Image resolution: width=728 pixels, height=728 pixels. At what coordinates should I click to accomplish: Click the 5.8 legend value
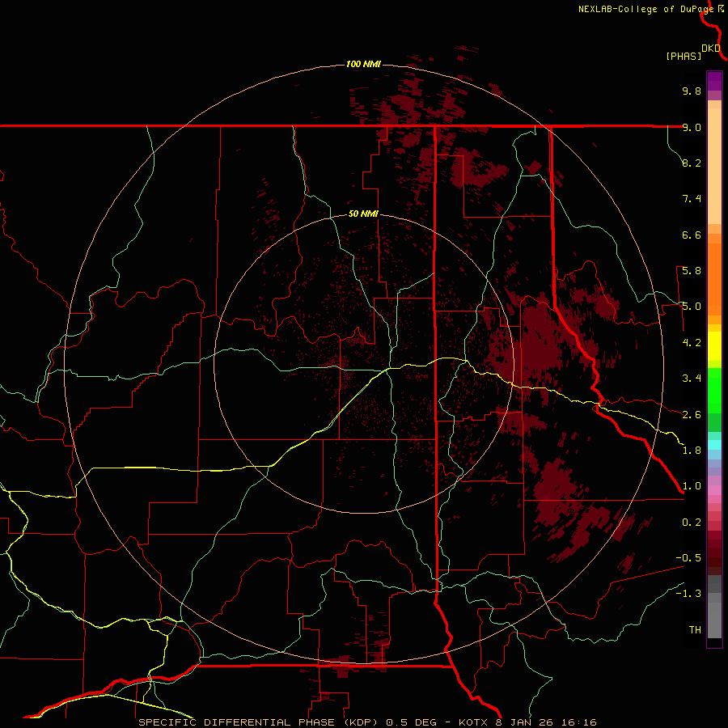692,271
